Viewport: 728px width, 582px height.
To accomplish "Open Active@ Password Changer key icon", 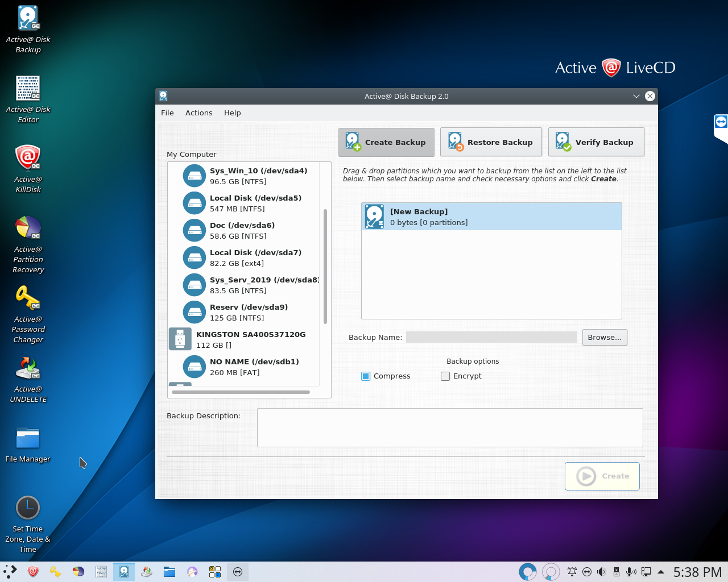I will click(x=28, y=298).
